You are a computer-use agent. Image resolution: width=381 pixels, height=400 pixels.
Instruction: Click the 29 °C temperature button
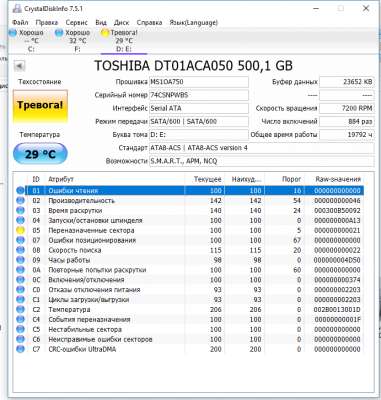40,154
